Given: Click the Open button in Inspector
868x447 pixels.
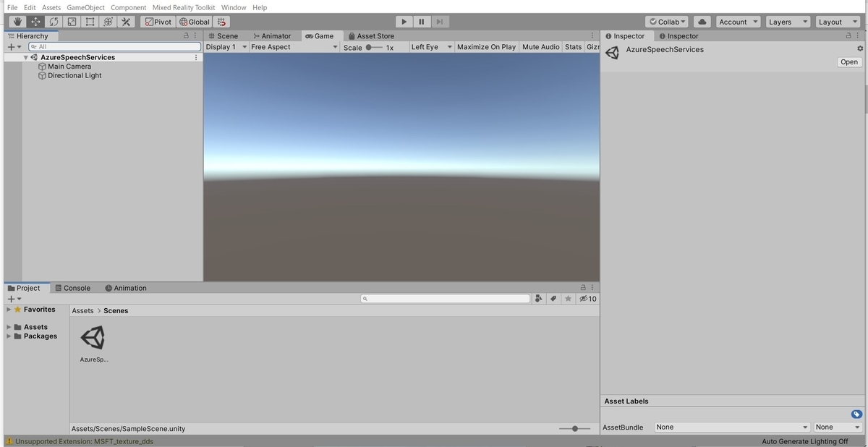Looking at the screenshot, I should 849,62.
